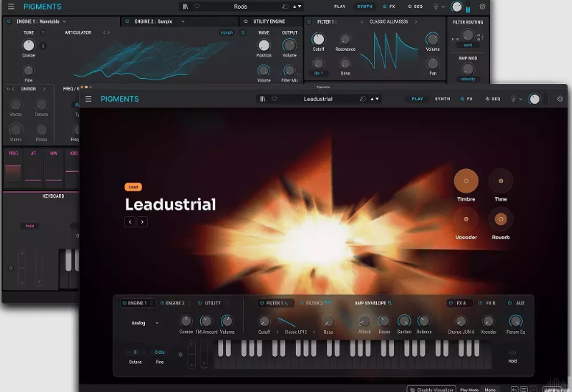This screenshot has height=392, width=572.
Task: Open the Analog engine type dropdown
Action: [x=145, y=323]
